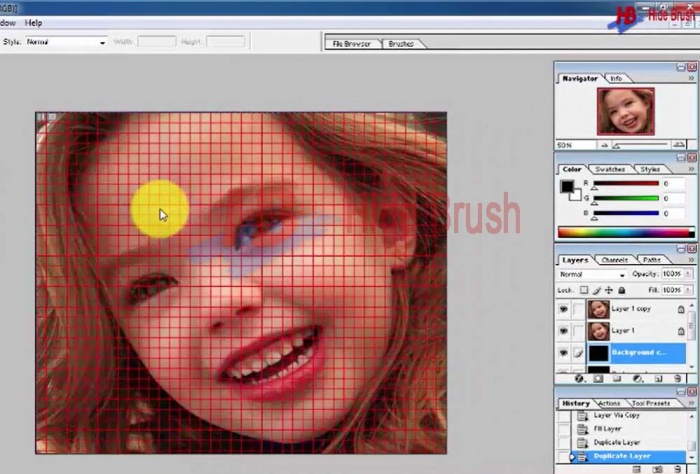Click the Add layer mask icon
Screen dimensions: 700x474
pyautogui.click(x=598, y=378)
